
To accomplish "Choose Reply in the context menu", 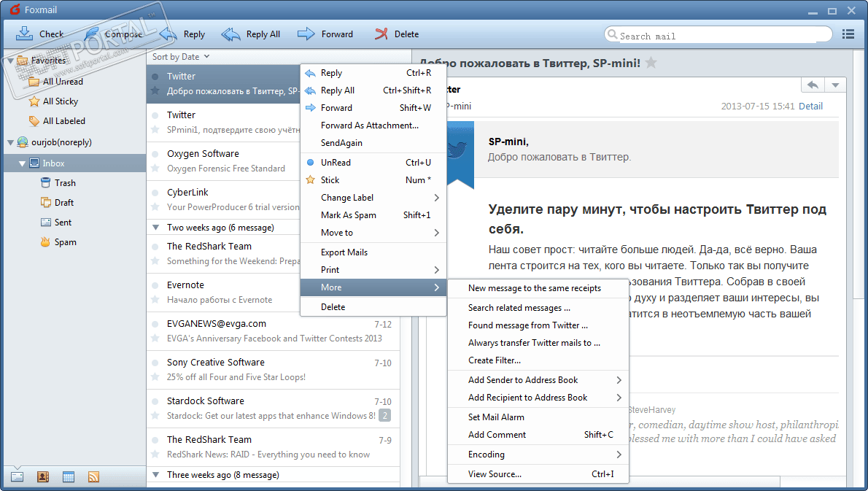I will [373, 73].
